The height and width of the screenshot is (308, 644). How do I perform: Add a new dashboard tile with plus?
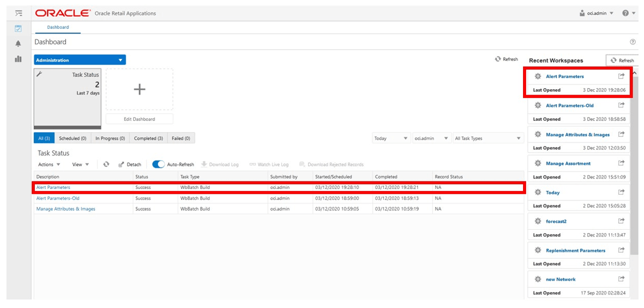coord(140,89)
